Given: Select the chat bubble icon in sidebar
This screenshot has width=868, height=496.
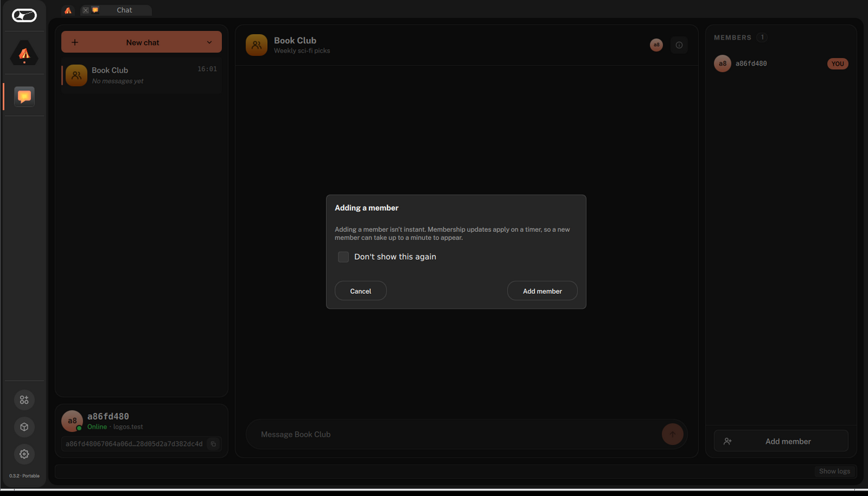Looking at the screenshot, I should (24, 97).
